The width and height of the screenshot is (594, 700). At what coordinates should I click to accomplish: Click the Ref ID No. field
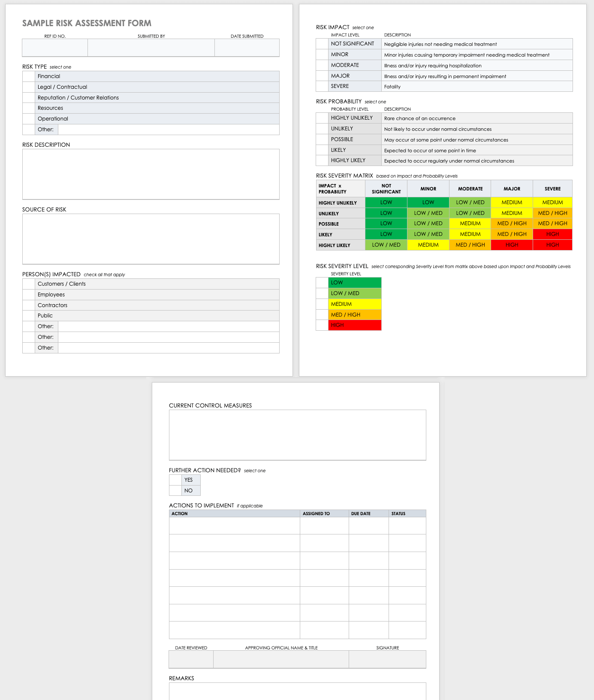coord(55,48)
